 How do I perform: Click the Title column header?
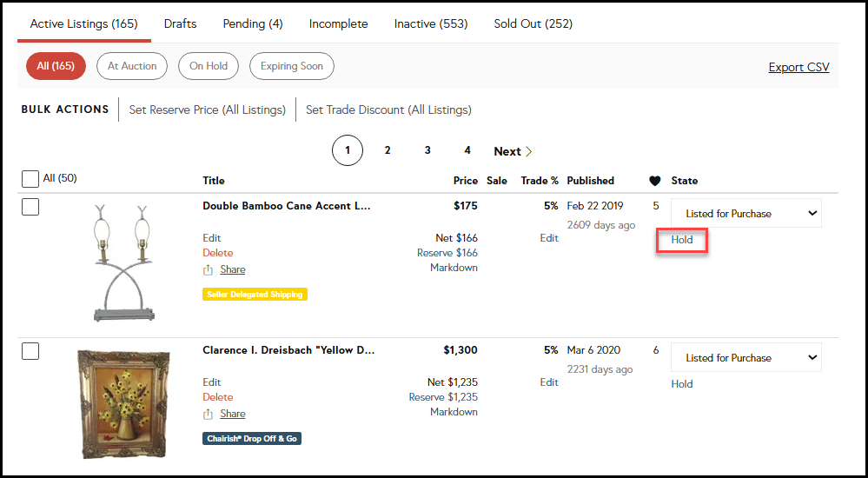click(214, 181)
